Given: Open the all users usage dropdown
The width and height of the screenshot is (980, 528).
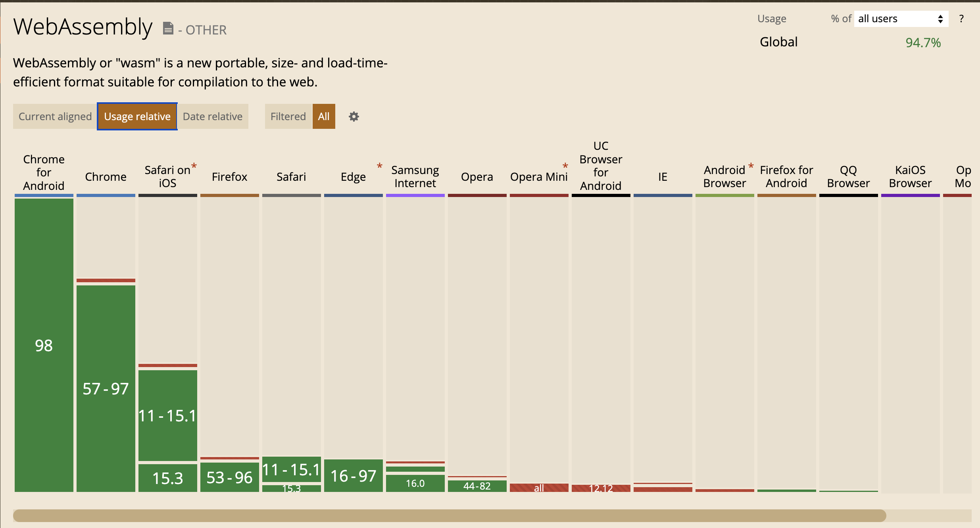Looking at the screenshot, I should [901, 19].
